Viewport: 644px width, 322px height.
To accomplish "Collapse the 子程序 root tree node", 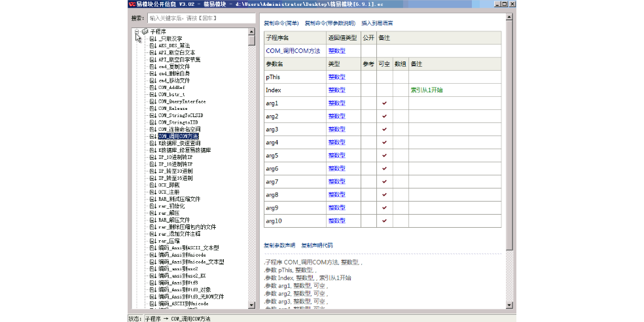I will (137, 31).
